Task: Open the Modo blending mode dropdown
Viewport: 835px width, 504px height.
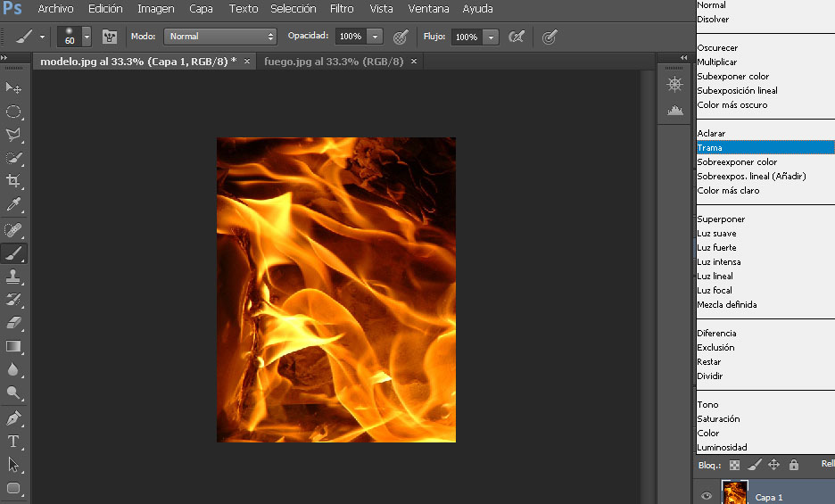Action: point(220,37)
